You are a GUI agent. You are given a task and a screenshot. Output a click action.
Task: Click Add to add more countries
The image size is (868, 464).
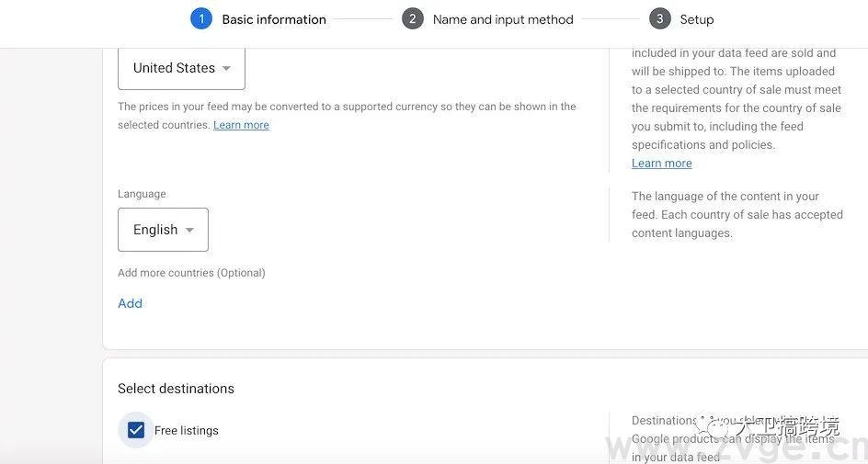point(130,303)
